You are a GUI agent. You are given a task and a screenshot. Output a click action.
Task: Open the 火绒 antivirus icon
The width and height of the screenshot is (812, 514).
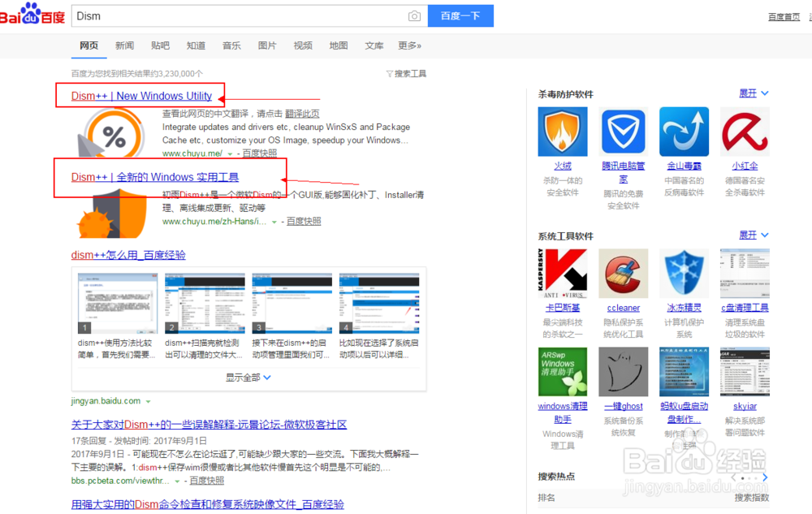tap(563, 132)
